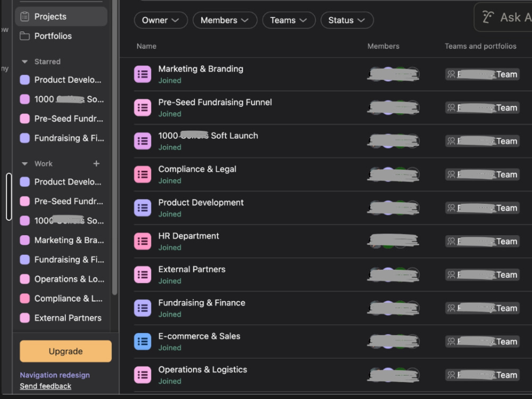Click HR Department project icon
The height and width of the screenshot is (399, 532).
(143, 241)
